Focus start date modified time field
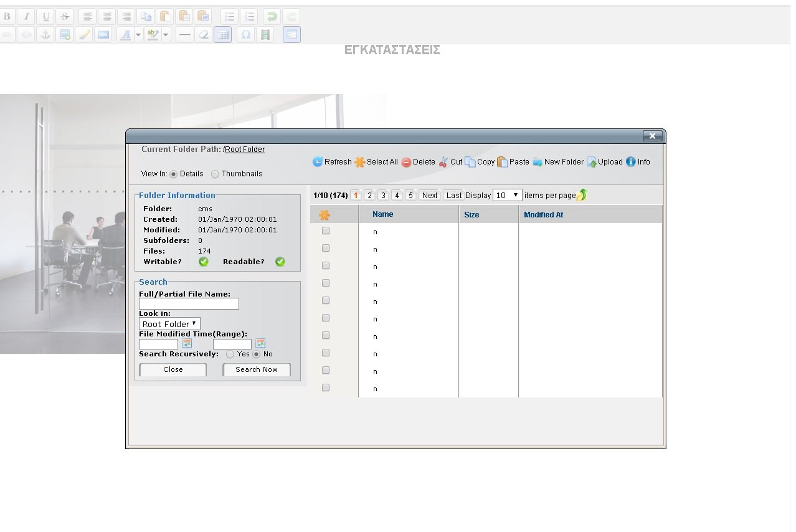The image size is (796, 532). coord(158,344)
